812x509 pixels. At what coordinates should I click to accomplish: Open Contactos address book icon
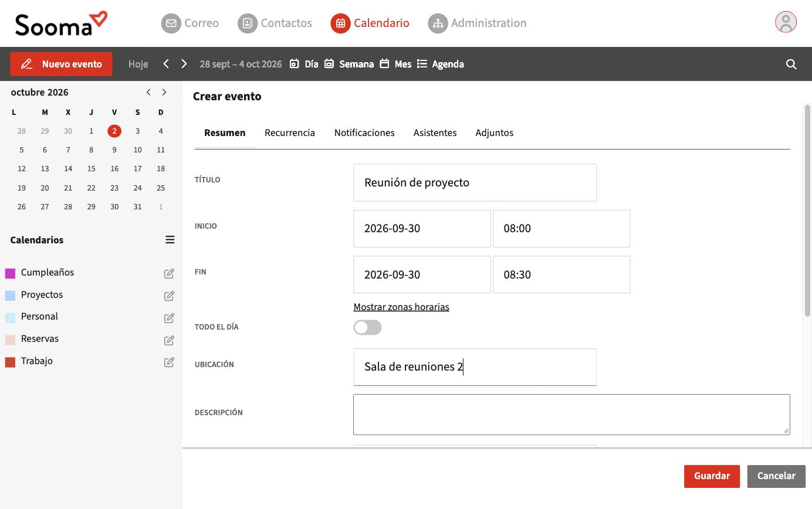point(247,23)
